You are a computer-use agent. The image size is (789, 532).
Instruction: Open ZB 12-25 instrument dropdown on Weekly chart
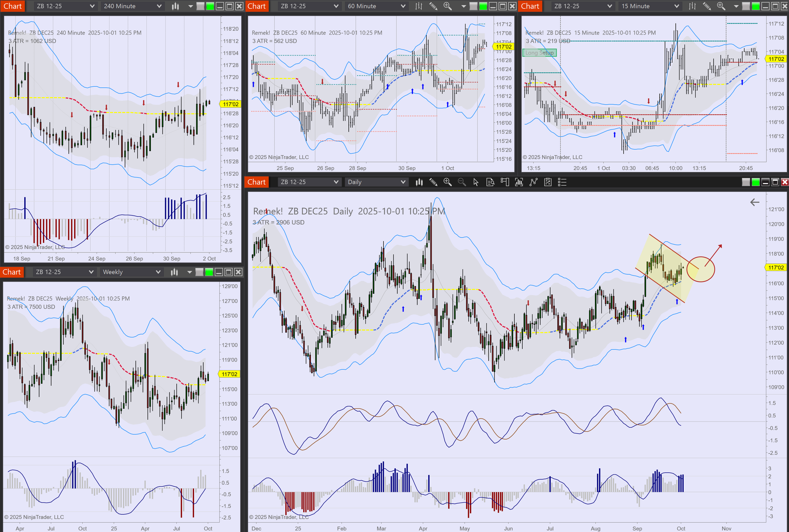tap(91, 272)
